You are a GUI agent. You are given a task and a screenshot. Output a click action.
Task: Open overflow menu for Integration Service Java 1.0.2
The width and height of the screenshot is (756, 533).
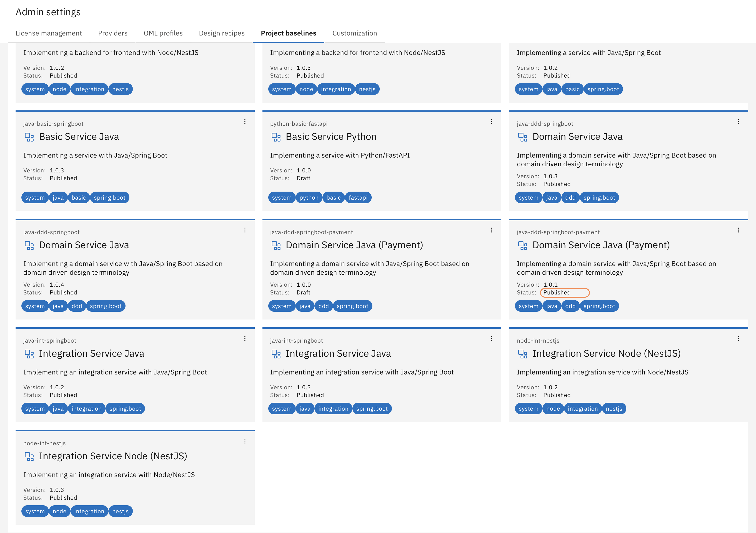point(245,338)
